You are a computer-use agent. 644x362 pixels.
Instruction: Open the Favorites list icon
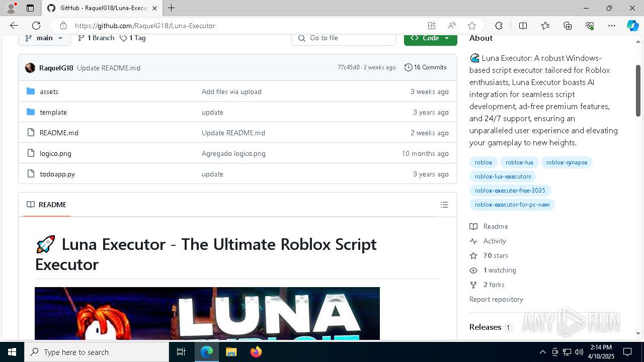point(545,26)
